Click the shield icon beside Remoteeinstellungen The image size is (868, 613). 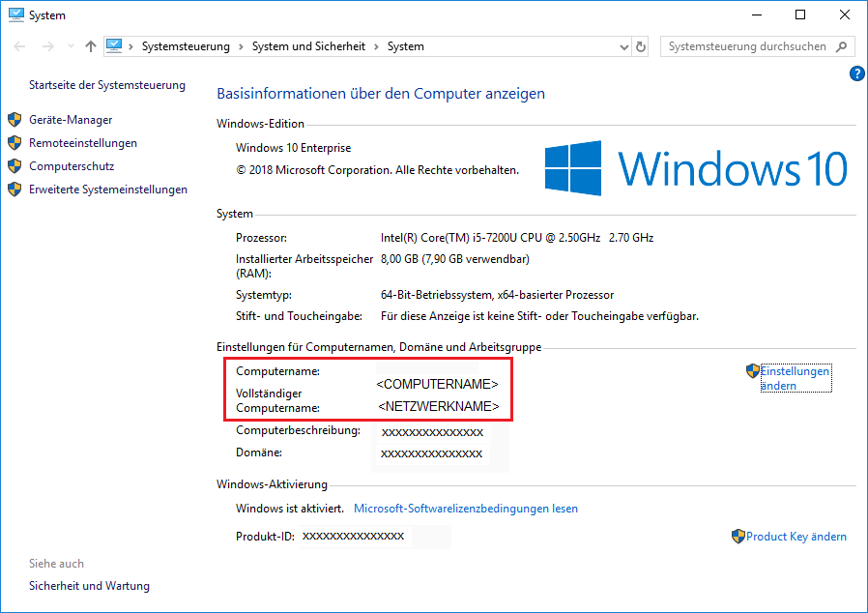tap(14, 143)
